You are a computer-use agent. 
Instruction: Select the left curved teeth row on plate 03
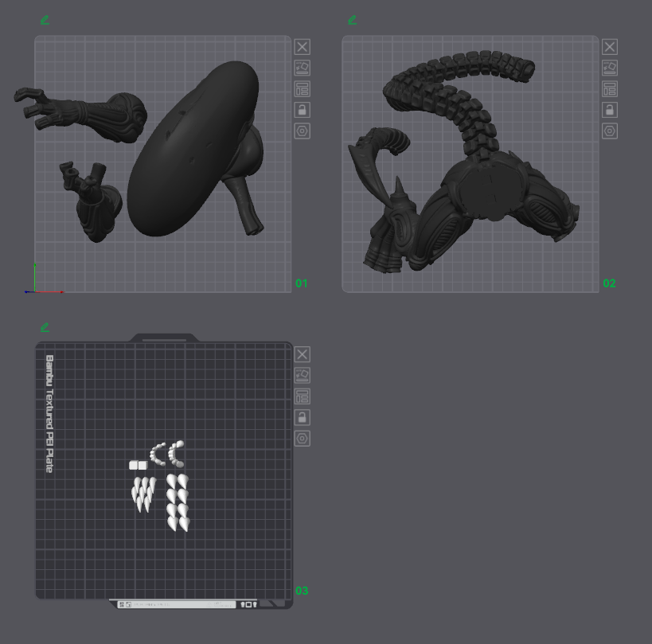click(x=157, y=454)
